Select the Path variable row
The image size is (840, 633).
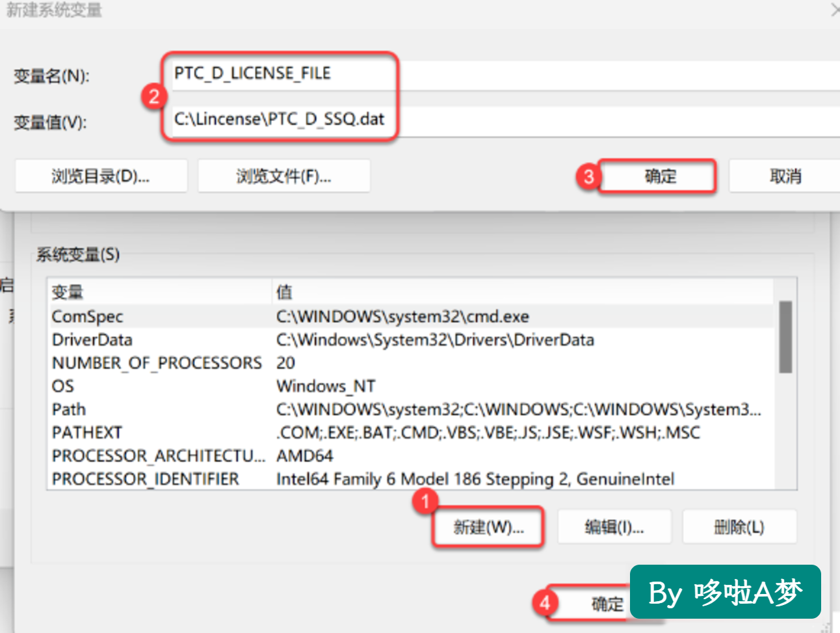tap(411, 410)
